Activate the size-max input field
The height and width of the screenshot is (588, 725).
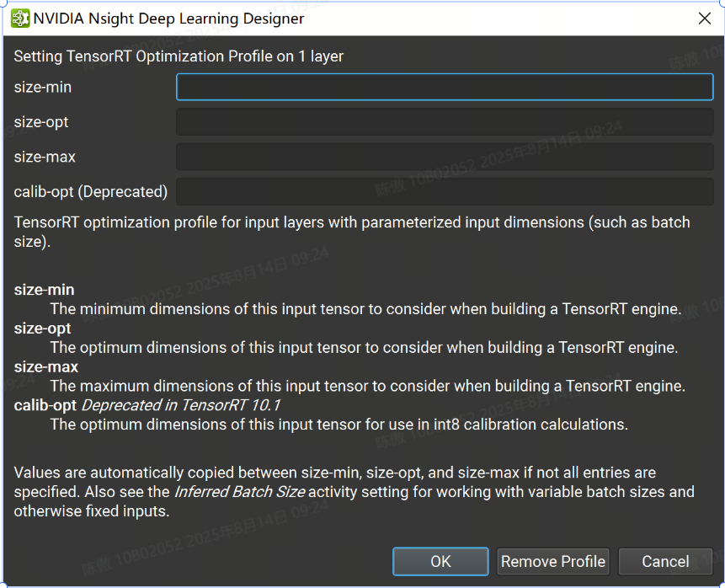click(x=445, y=157)
